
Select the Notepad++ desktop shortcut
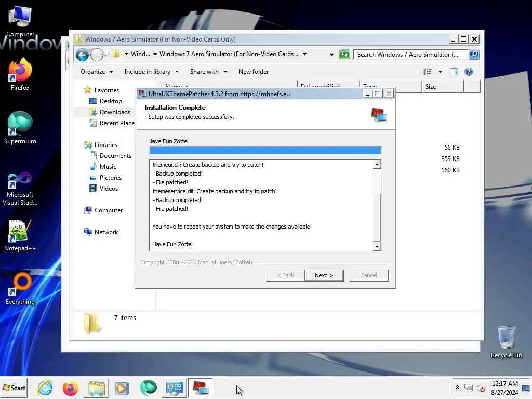20,235
